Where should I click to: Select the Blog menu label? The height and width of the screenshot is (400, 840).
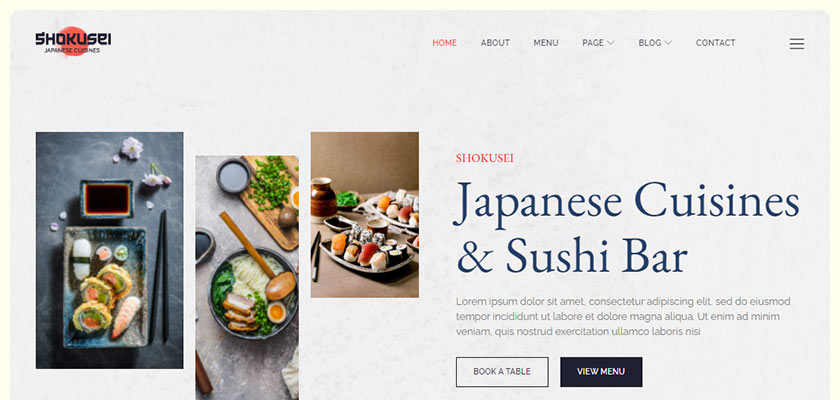(x=649, y=43)
